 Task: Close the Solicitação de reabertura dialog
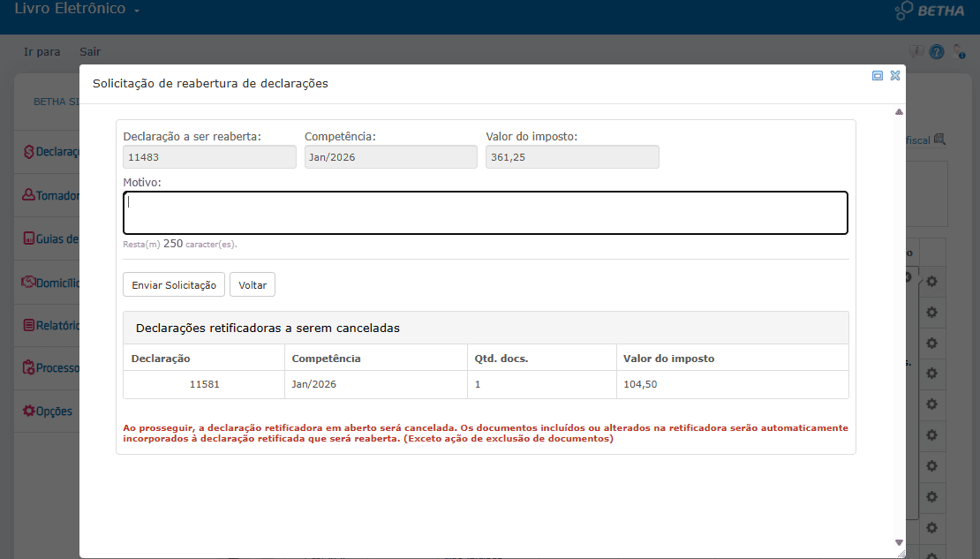895,76
